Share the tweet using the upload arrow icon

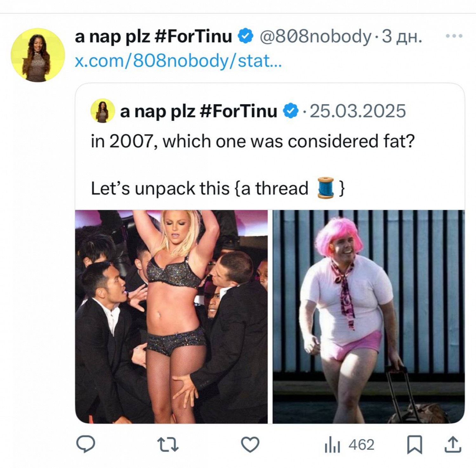coord(452,444)
